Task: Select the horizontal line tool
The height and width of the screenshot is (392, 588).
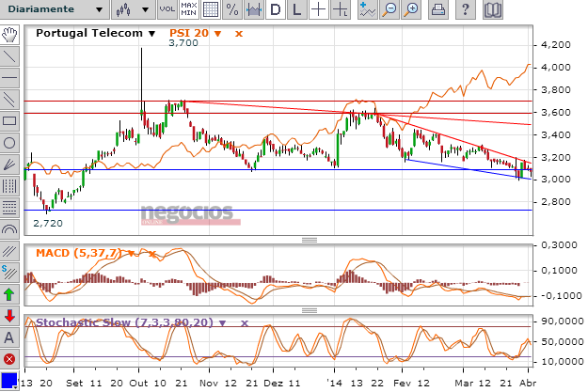Action: coord(9,78)
